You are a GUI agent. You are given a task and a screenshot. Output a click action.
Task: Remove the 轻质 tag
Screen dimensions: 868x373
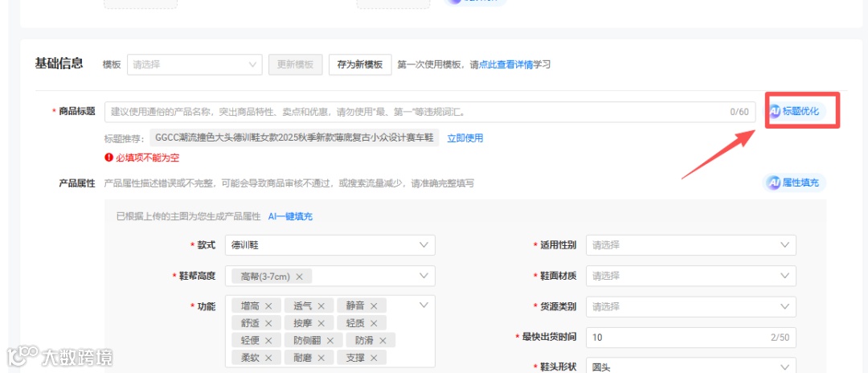pyautogui.click(x=374, y=323)
